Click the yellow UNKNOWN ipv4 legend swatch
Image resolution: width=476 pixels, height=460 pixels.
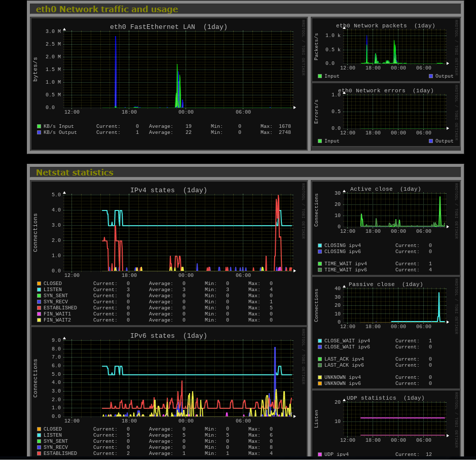point(320,377)
